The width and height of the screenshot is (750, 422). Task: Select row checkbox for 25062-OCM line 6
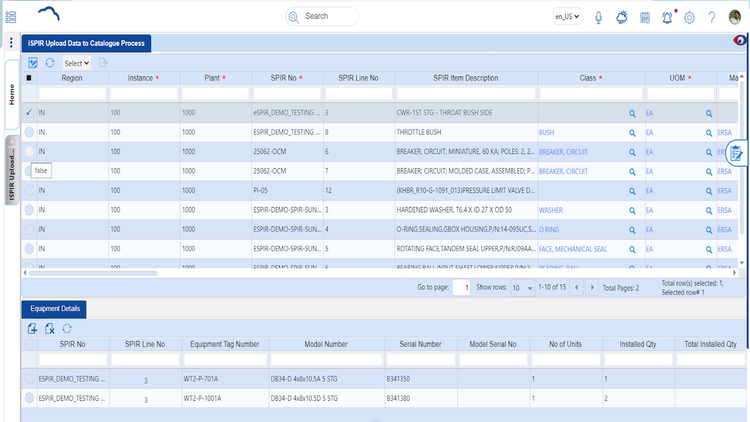[29, 151]
